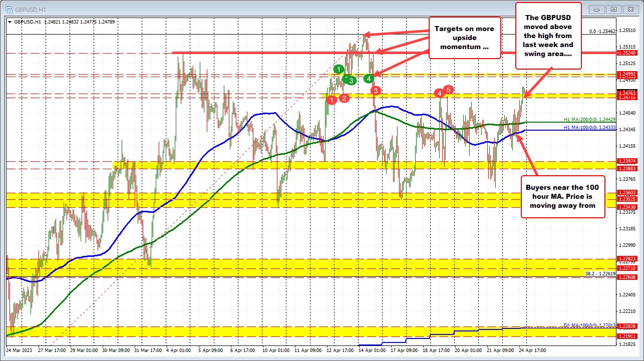
Task: Click the 1.24992 price tag on axis
Action: click(x=626, y=74)
